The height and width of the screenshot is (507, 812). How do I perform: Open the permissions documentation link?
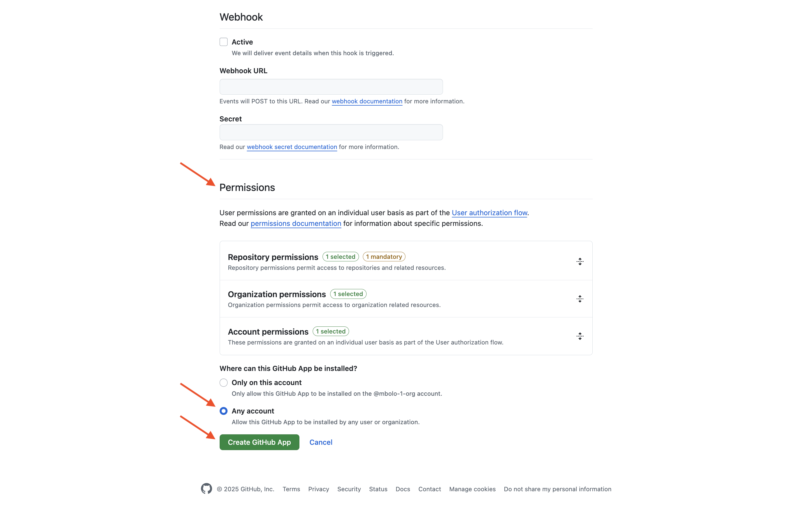pos(295,223)
